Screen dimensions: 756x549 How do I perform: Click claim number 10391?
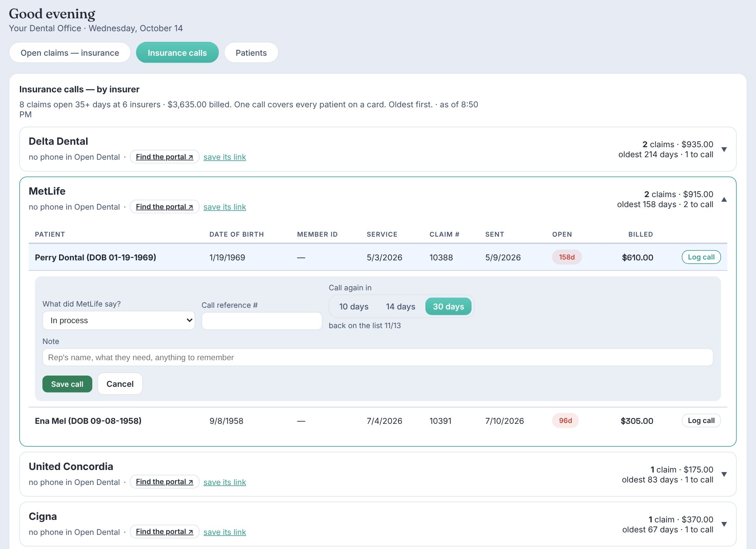coord(440,421)
